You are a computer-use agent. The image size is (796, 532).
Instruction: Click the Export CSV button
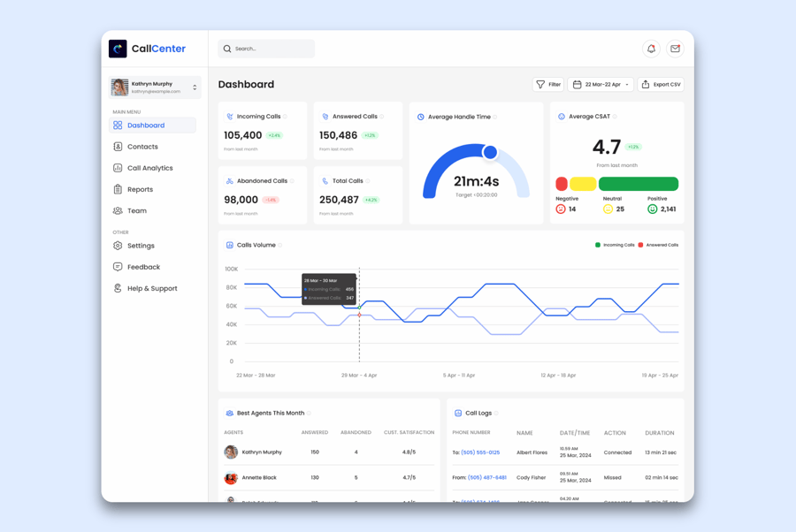[661, 85]
